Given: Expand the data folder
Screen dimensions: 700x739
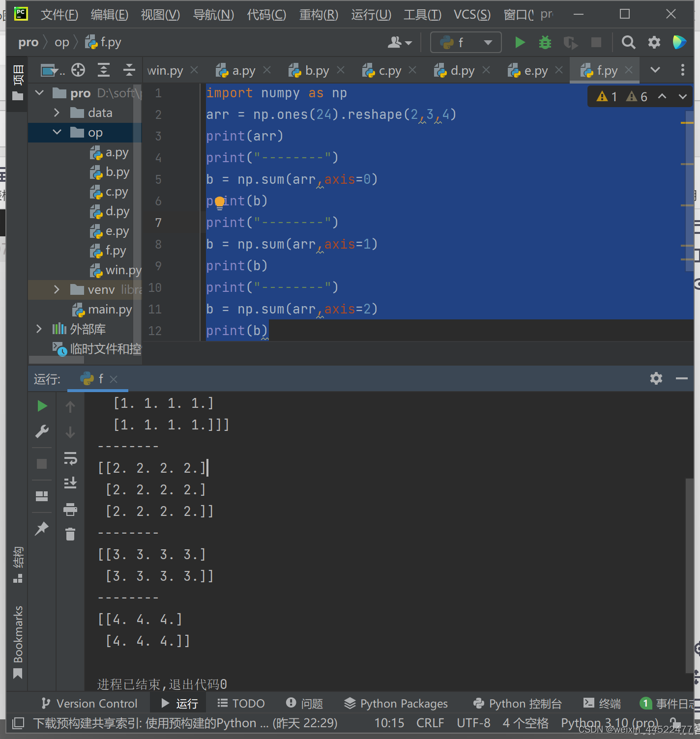Looking at the screenshot, I should pos(57,113).
